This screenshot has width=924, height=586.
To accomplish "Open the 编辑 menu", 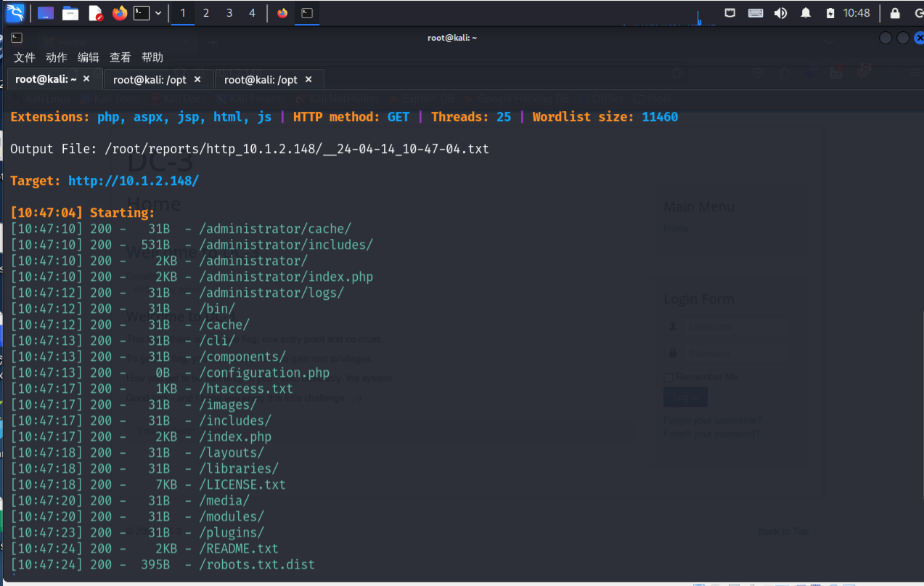I will point(89,57).
